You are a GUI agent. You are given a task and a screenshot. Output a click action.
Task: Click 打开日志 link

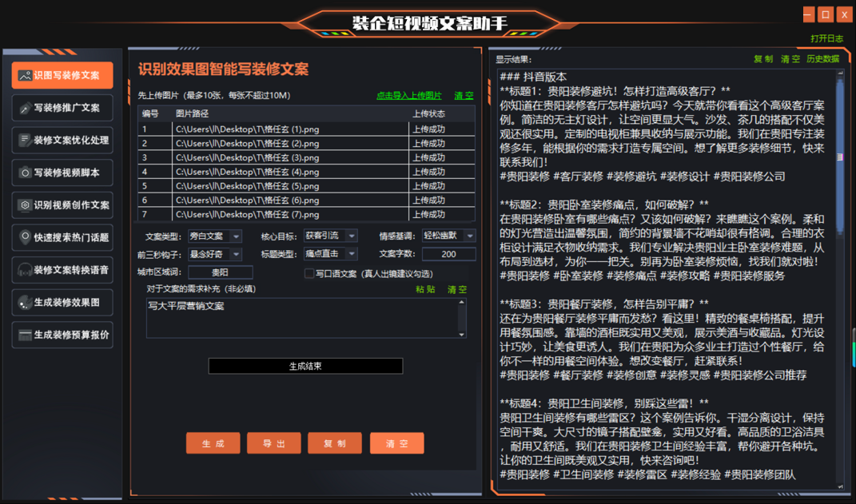click(826, 38)
